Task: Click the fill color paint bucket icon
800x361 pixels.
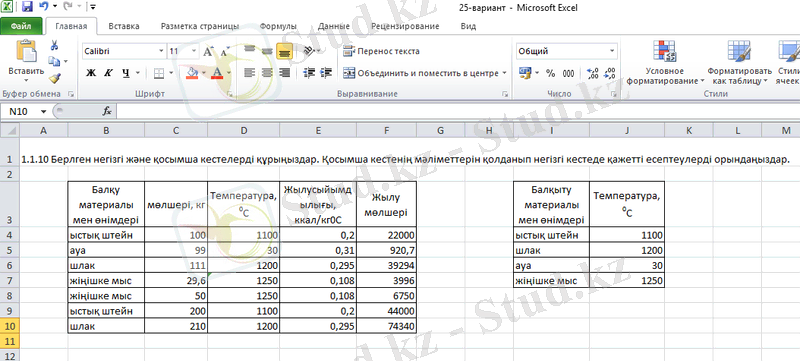Action: click(192, 73)
